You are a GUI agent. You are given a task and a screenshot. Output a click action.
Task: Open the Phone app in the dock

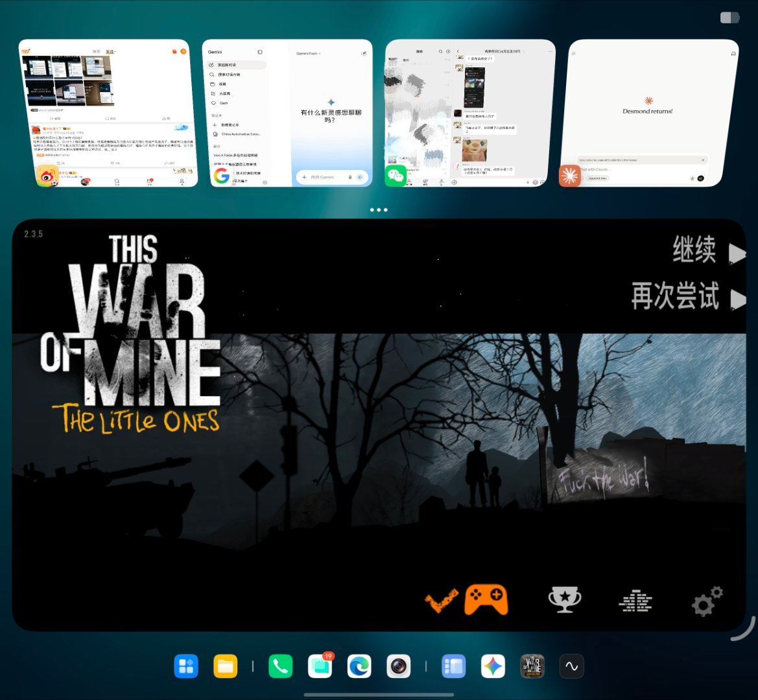(x=280, y=666)
